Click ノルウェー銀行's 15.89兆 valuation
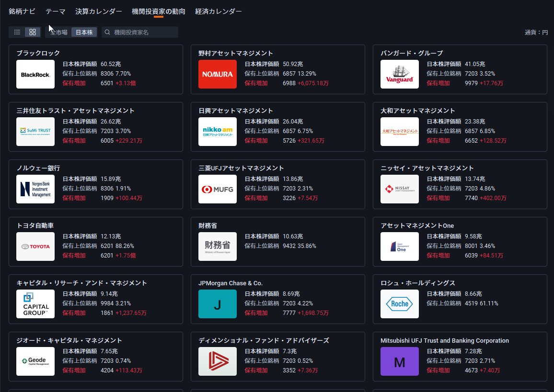The width and height of the screenshot is (554, 392). pyautogui.click(x=111, y=179)
